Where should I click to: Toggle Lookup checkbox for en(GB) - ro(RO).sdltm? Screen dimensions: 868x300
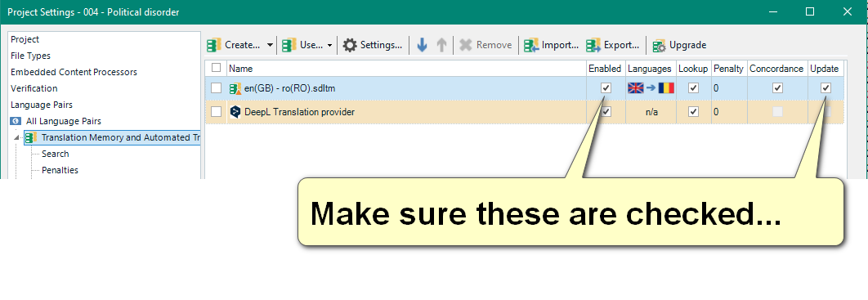(693, 88)
